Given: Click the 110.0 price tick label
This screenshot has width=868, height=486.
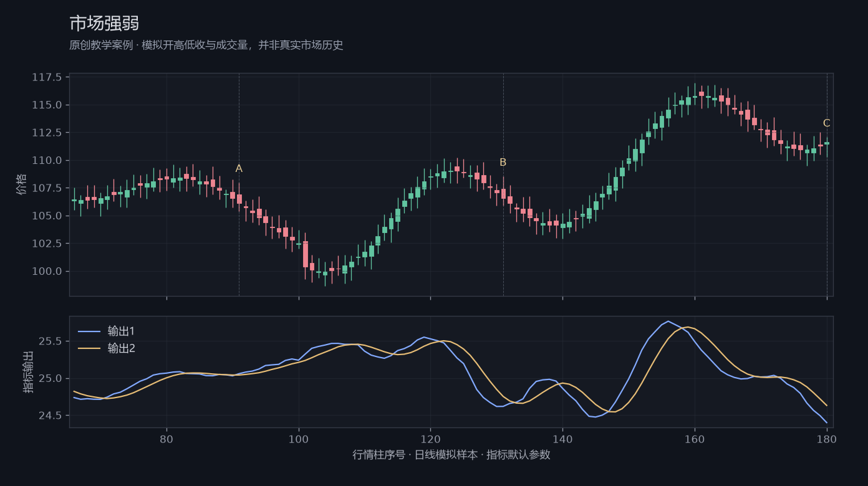Looking at the screenshot, I should coord(47,160).
